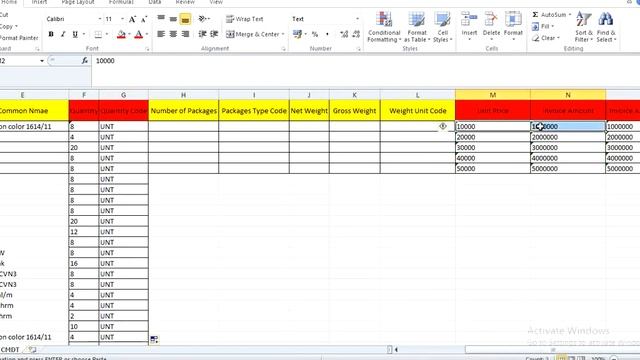Open font name Calibri dropdown
Image resolution: width=640 pixels, height=360 pixels.
click(100, 19)
